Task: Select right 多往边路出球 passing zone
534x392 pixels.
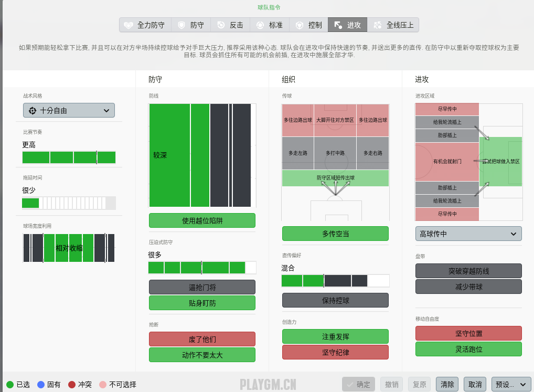Action: (373, 120)
